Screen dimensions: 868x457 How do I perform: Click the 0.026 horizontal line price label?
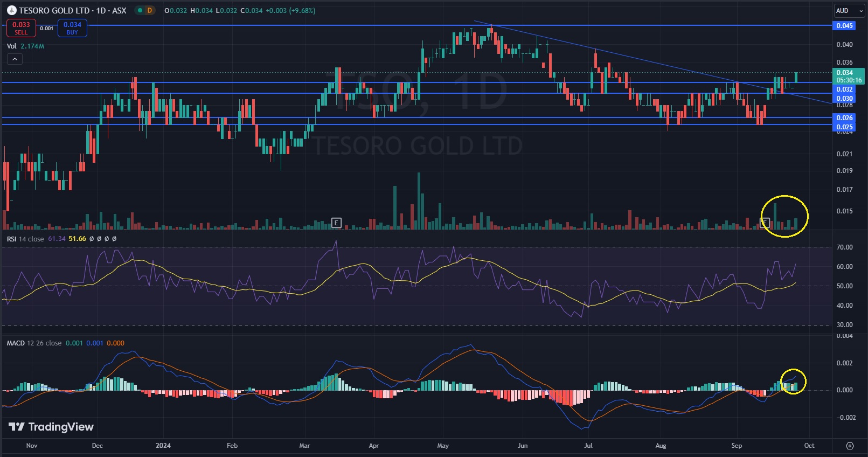(844, 118)
